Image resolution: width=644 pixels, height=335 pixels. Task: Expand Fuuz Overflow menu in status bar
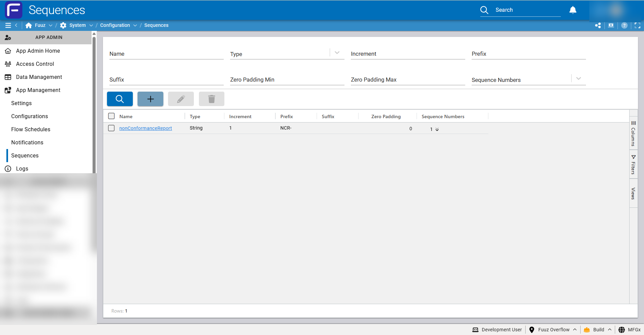tap(575, 330)
